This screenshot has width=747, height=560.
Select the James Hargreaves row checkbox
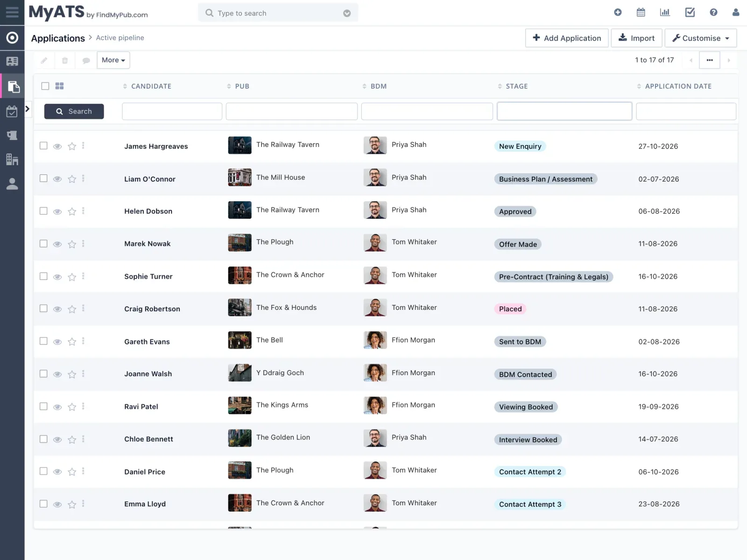click(43, 146)
